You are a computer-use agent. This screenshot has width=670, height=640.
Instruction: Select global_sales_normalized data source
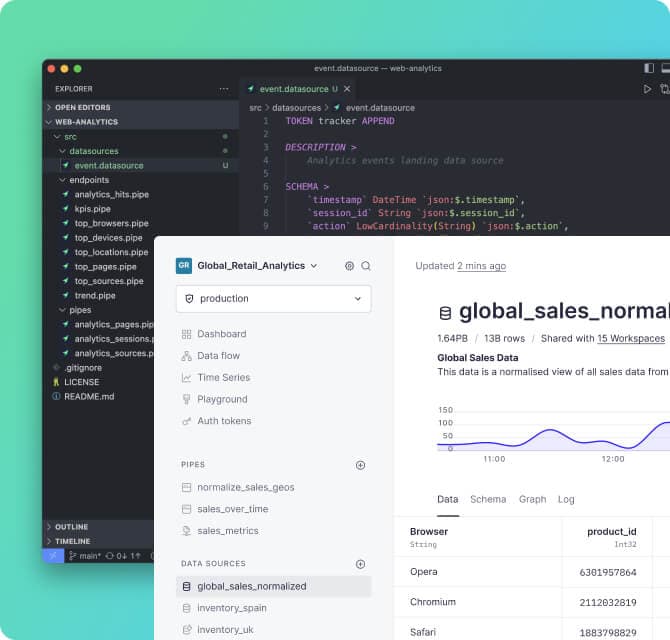(x=273, y=586)
